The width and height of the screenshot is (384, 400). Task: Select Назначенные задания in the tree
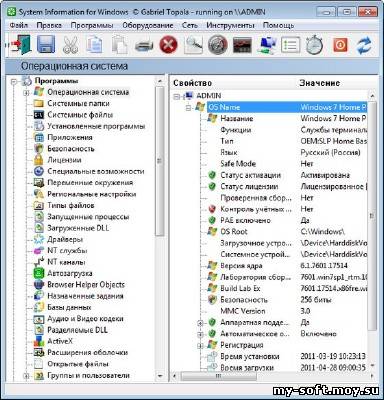pos(85,296)
